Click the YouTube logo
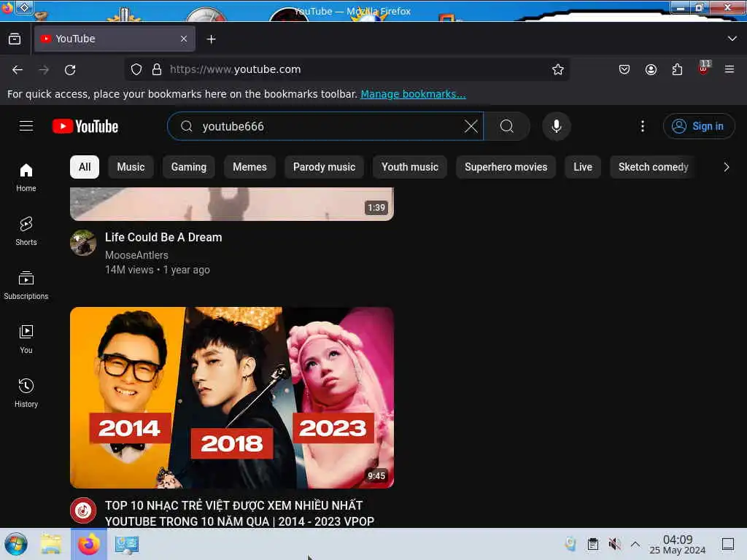Viewport: 747px width, 560px height. (85, 126)
